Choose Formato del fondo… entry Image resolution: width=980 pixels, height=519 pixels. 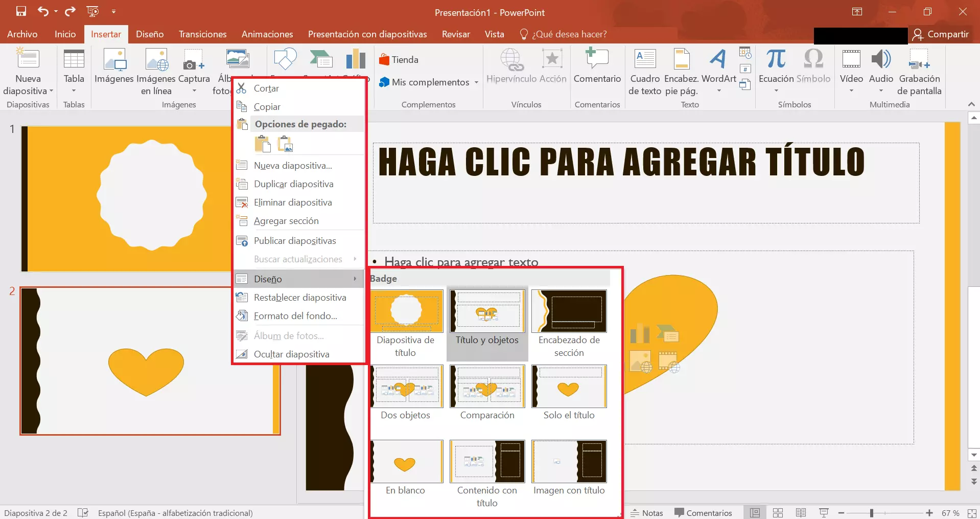coord(298,316)
